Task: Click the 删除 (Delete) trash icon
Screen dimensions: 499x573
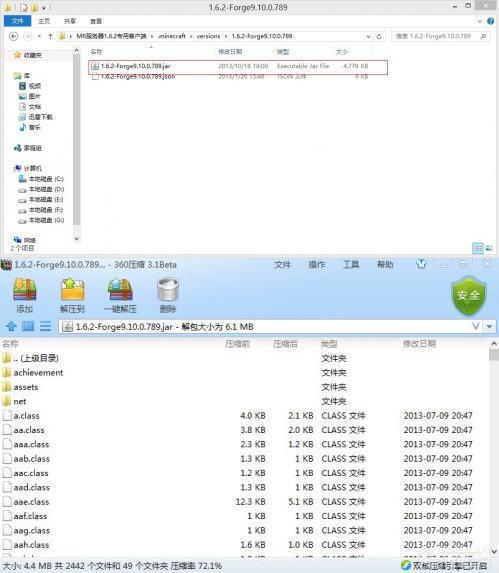Action: coord(168,295)
